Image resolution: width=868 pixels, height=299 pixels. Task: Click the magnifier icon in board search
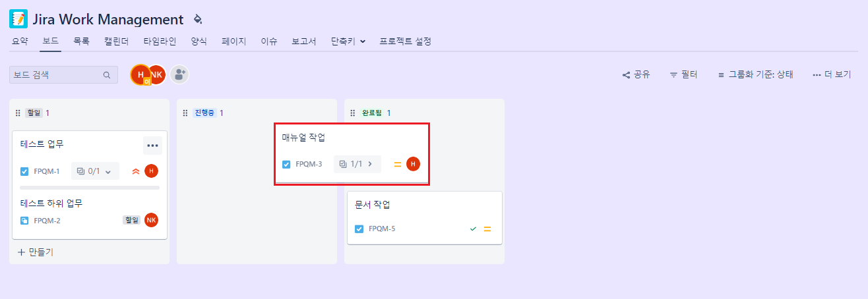tap(107, 75)
